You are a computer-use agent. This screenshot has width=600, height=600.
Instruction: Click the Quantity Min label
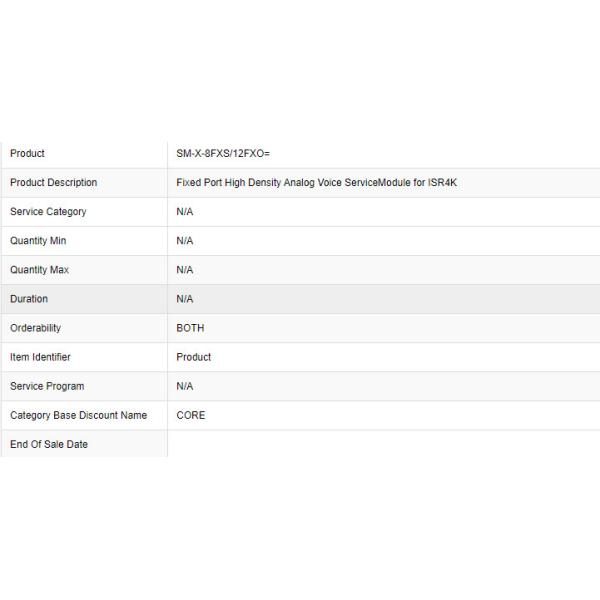coord(38,241)
